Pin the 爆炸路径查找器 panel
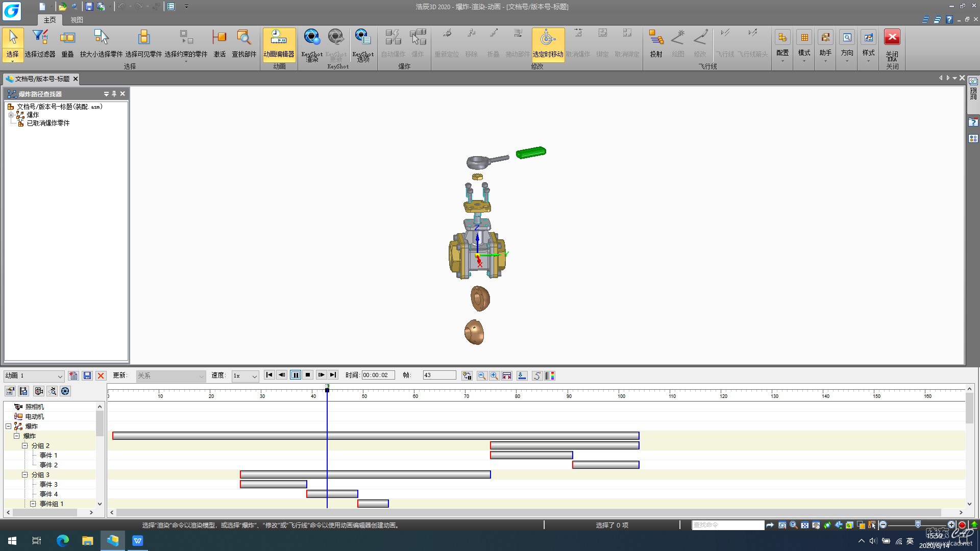 point(114,94)
